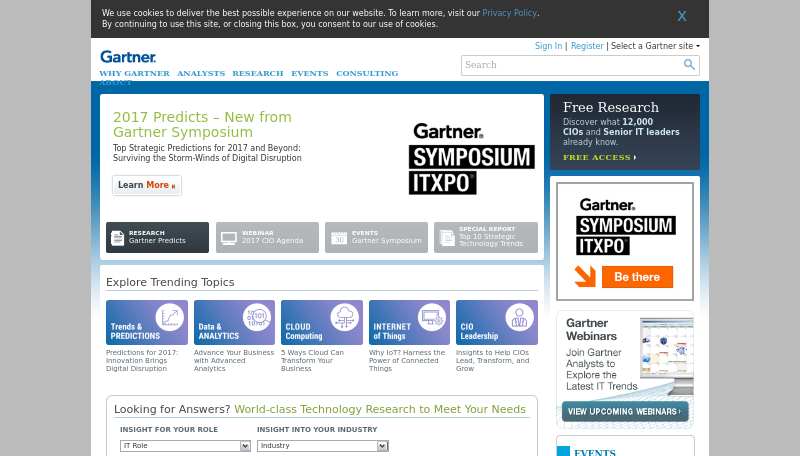Click the Symposium ITxpo banner logo
The image size is (800, 456).
tap(471, 158)
